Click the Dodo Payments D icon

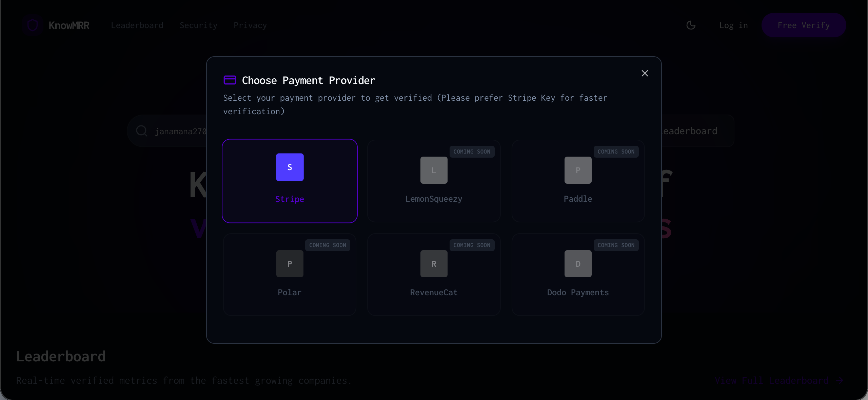coord(578,264)
